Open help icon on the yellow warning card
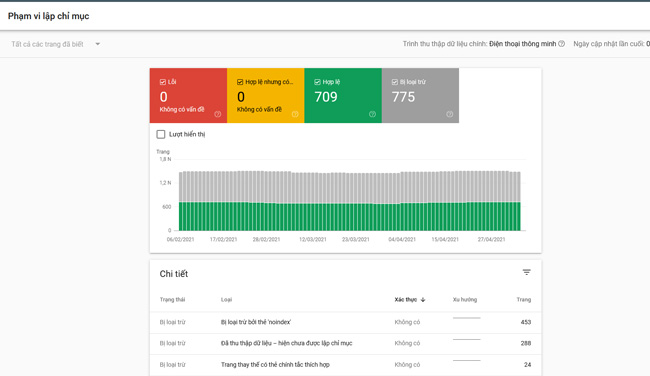Screen dimensions: 650x376 click(295, 114)
